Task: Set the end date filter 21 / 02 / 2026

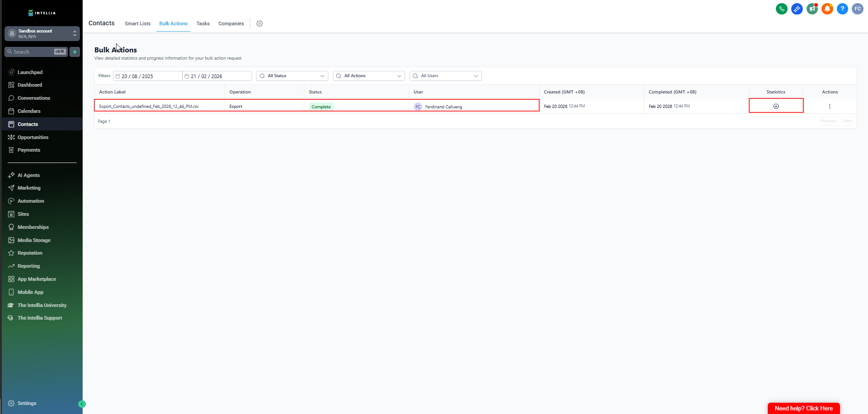Action: pyautogui.click(x=217, y=76)
